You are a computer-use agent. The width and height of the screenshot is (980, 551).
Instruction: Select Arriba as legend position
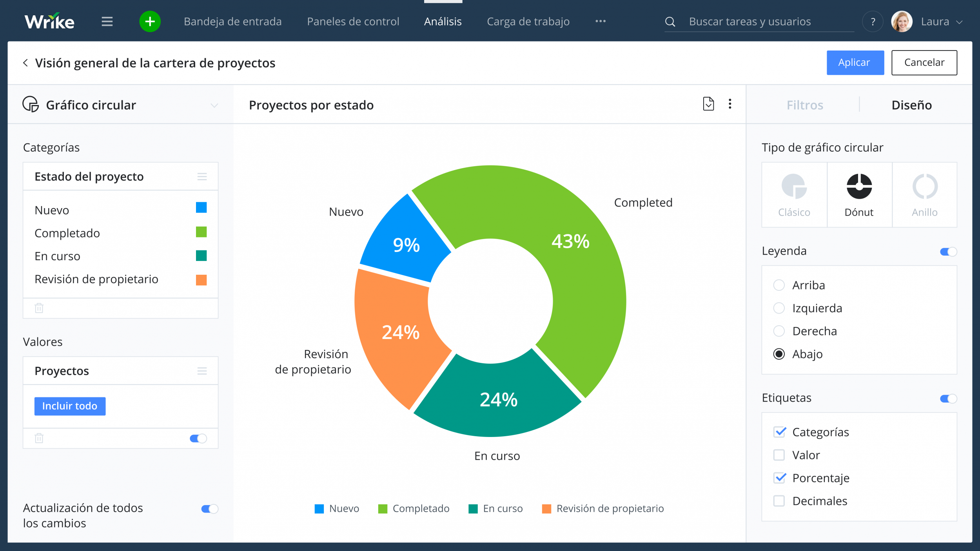[x=779, y=285]
